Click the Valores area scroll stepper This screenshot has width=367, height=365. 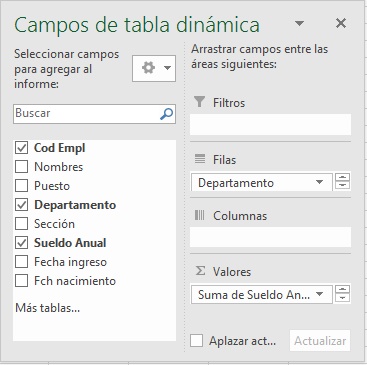342,294
